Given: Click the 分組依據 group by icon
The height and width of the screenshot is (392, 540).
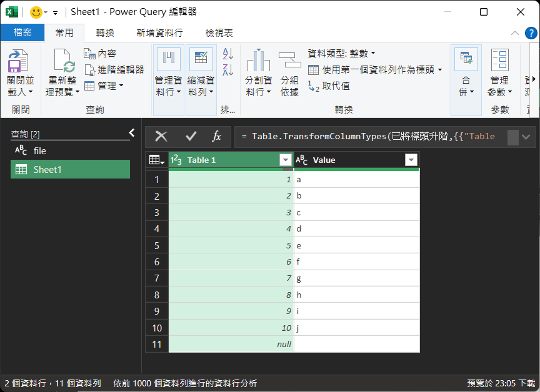Looking at the screenshot, I should coord(289,61).
